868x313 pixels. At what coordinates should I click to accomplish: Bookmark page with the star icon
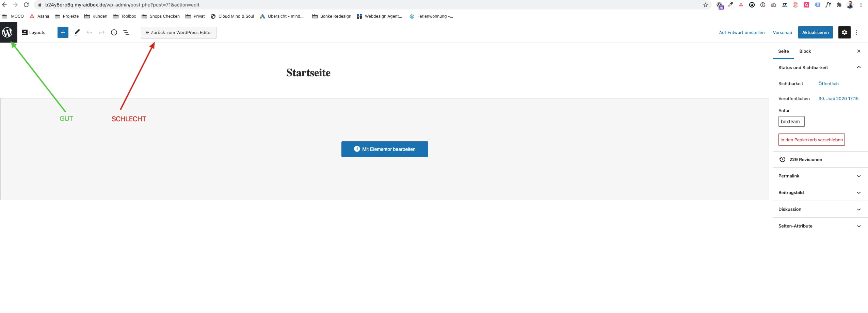point(706,5)
